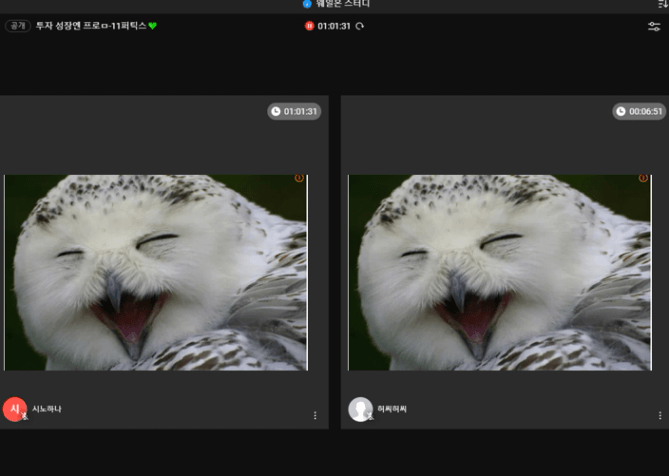
Task: Select the left owl video thumbnail
Action: (156, 273)
